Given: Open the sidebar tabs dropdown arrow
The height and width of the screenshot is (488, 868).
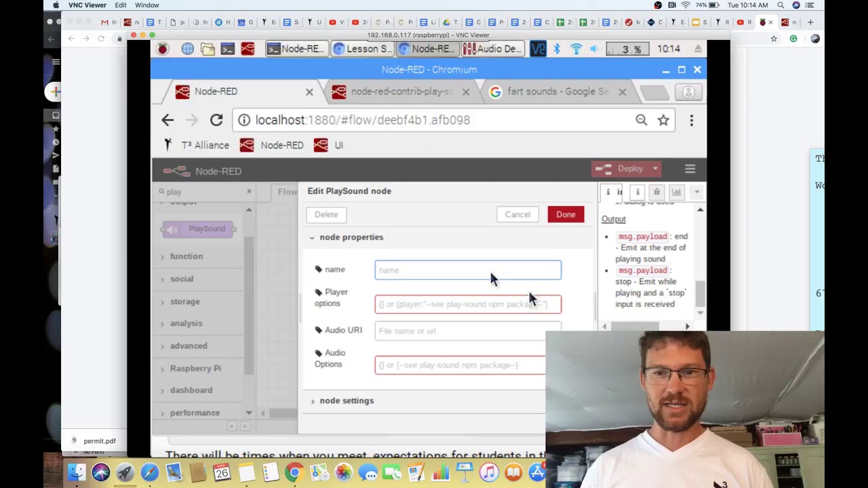Looking at the screenshot, I should pyautogui.click(x=696, y=192).
